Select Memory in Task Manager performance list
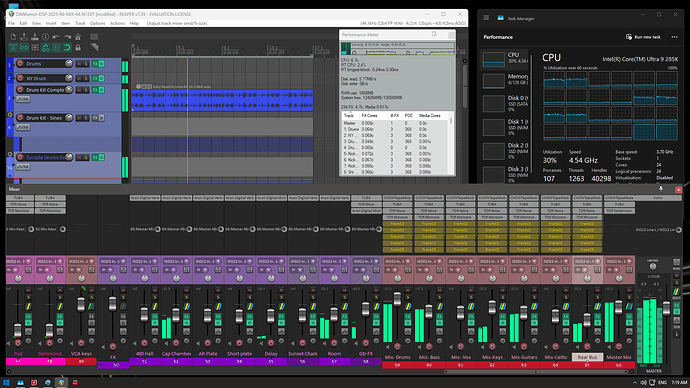This screenshot has width=690, height=388. pos(505,80)
